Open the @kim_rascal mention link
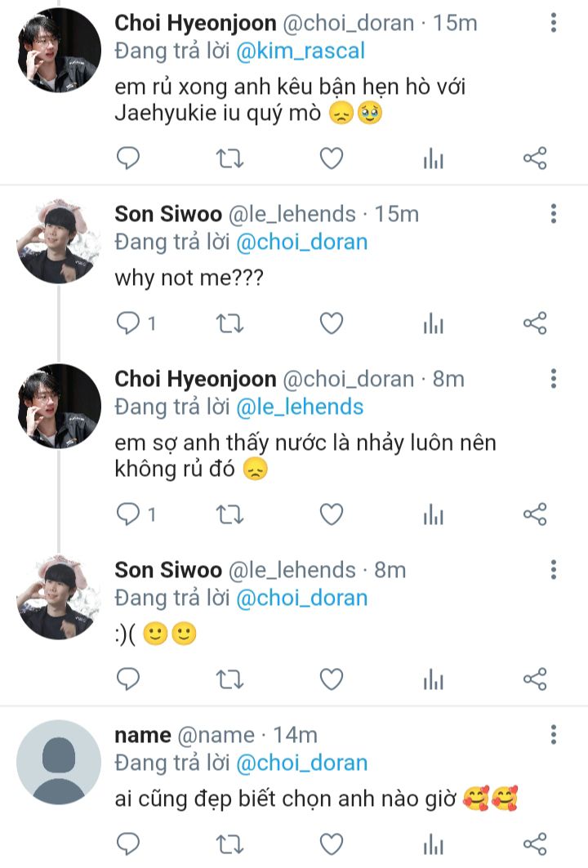This screenshot has height=868, width=588. point(300,51)
